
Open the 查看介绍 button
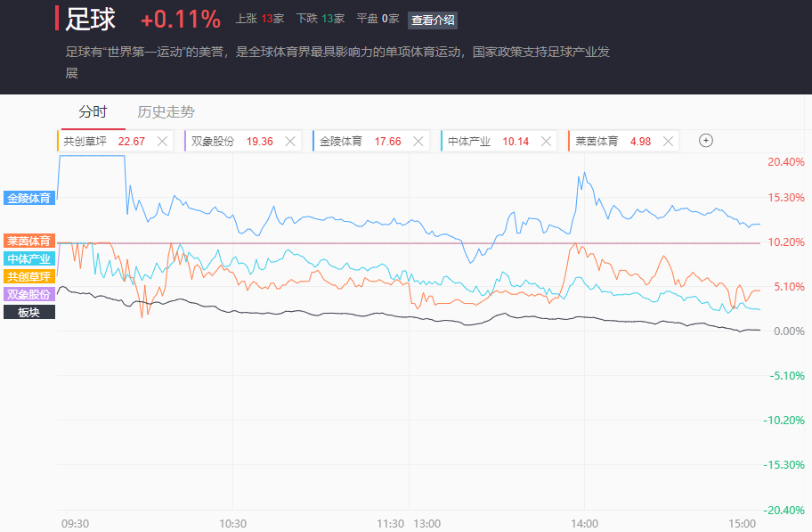click(433, 20)
